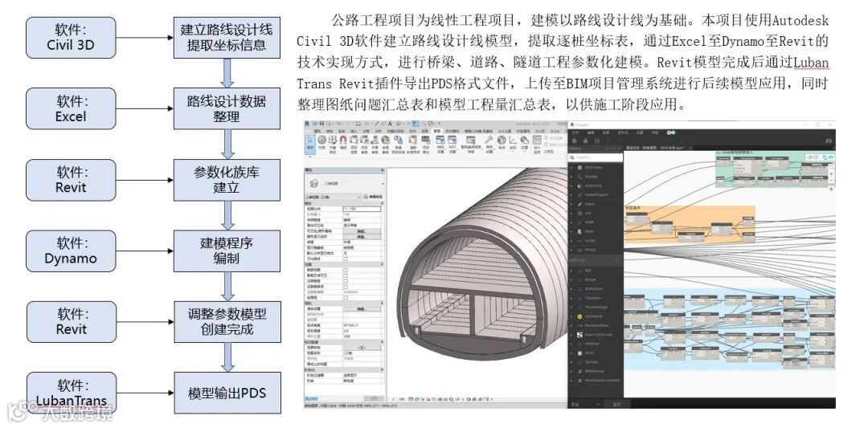This screenshot has height=428, width=868.
Task: Click Dynamo pan mode icon
Action: [832, 189]
